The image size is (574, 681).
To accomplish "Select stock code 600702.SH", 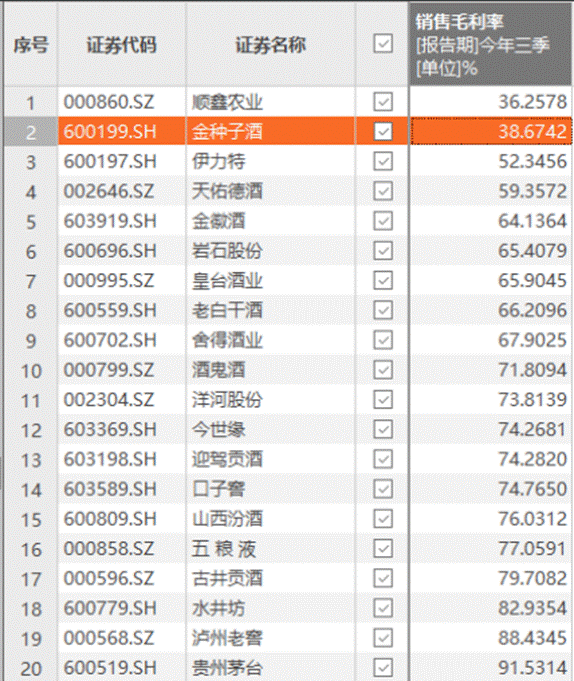I will pos(110,340).
